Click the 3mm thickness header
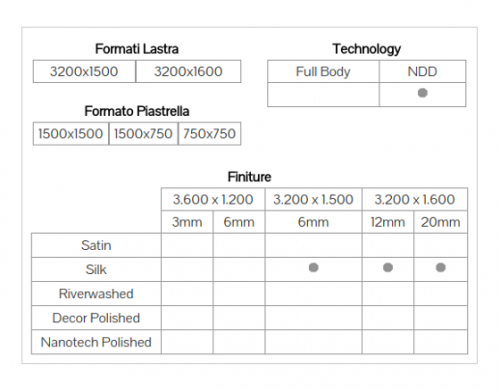The width and height of the screenshot is (500, 390). click(187, 222)
